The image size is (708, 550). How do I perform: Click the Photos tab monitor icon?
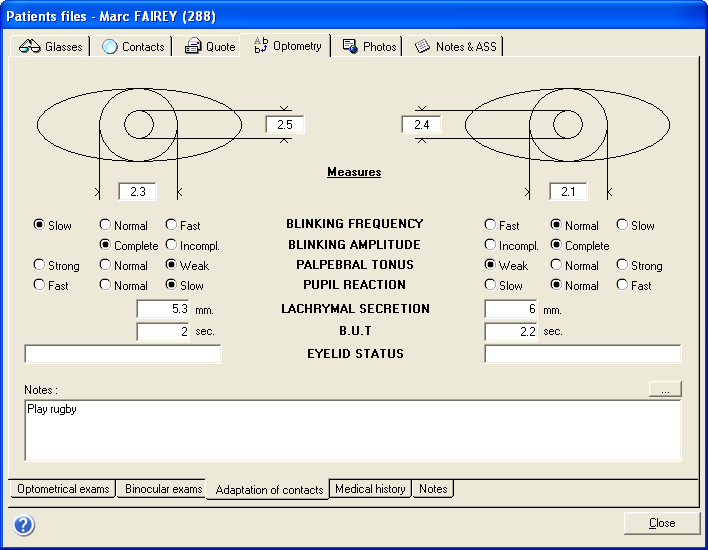(x=350, y=47)
